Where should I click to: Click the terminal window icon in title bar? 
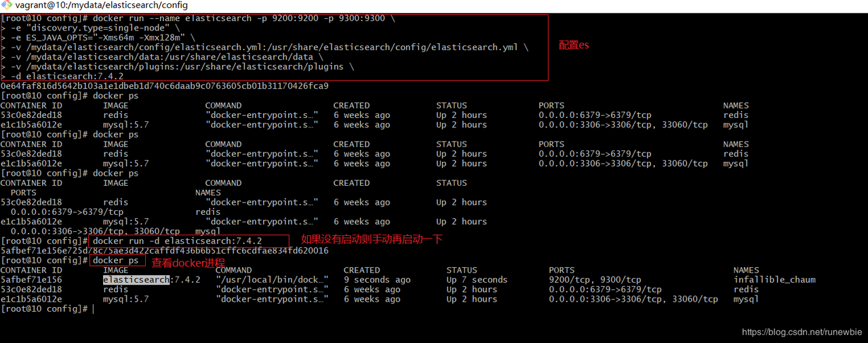click(6, 5)
